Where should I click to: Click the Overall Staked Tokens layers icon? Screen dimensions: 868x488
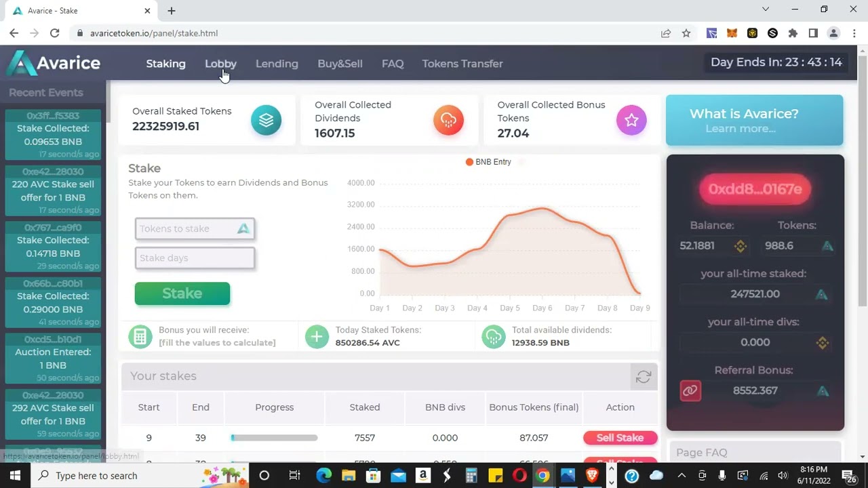[266, 120]
